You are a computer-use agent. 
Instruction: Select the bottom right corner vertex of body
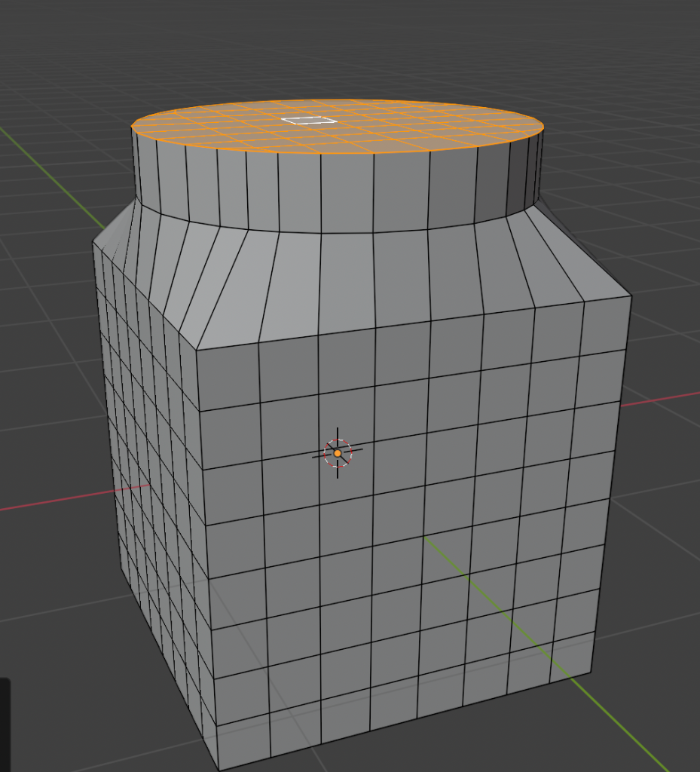(x=592, y=673)
